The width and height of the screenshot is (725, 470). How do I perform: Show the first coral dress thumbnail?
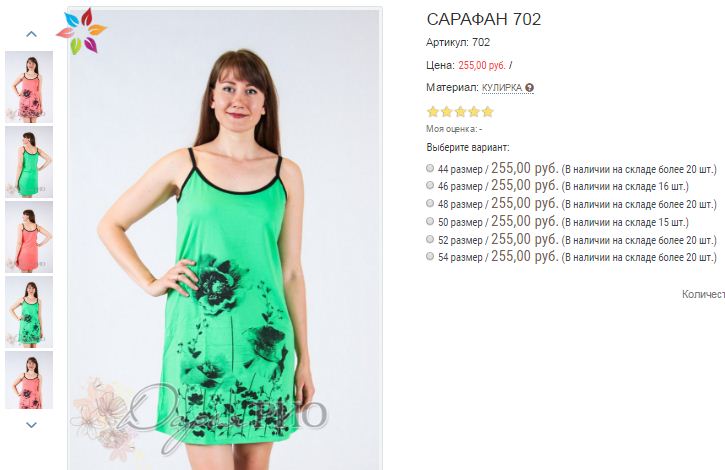point(29,87)
